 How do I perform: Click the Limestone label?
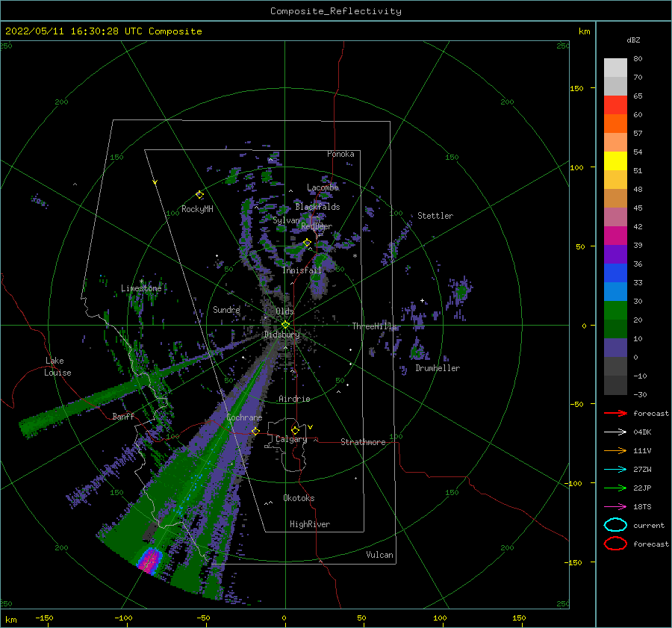141,288
